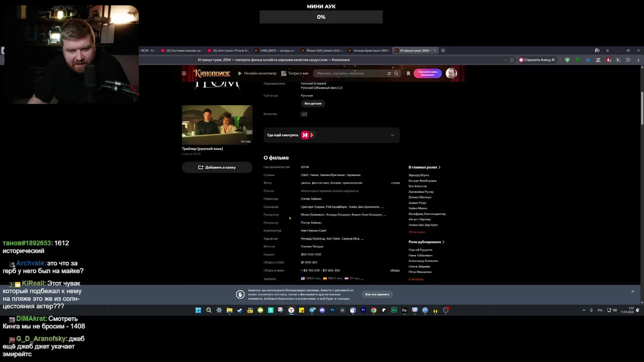Open a new browser tab
This screenshot has height=362, width=644.
tap(443, 50)
